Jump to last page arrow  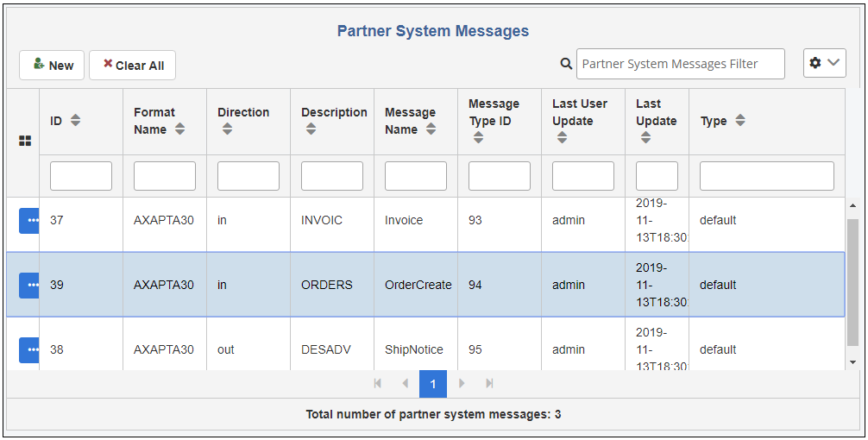489,384
